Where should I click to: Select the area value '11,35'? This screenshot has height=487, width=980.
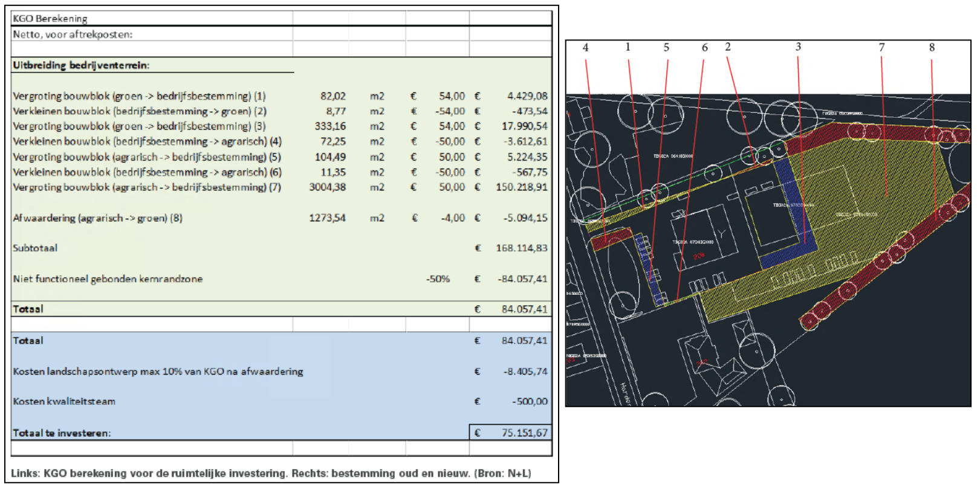pyautogui.click(x=333, y=172)
